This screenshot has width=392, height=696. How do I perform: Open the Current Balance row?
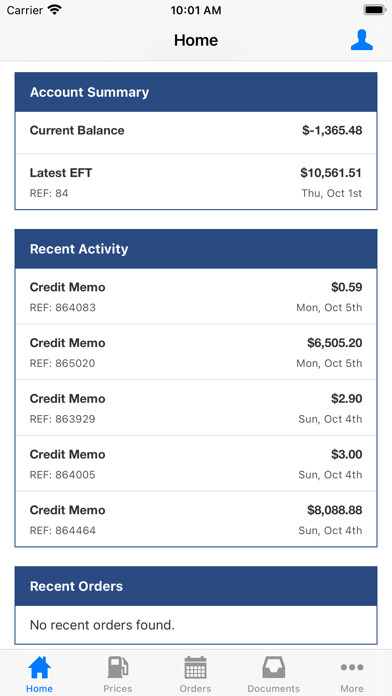(196, 132)
